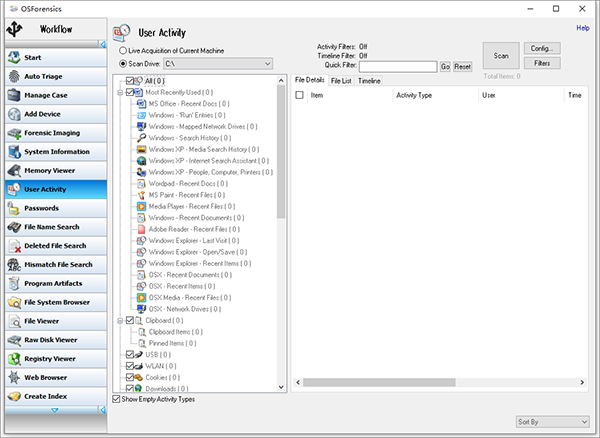This screenshot has width=600, height=438.
Task: Switch to the File List tab
Action: pyautogui.click(x=341, y=80)
